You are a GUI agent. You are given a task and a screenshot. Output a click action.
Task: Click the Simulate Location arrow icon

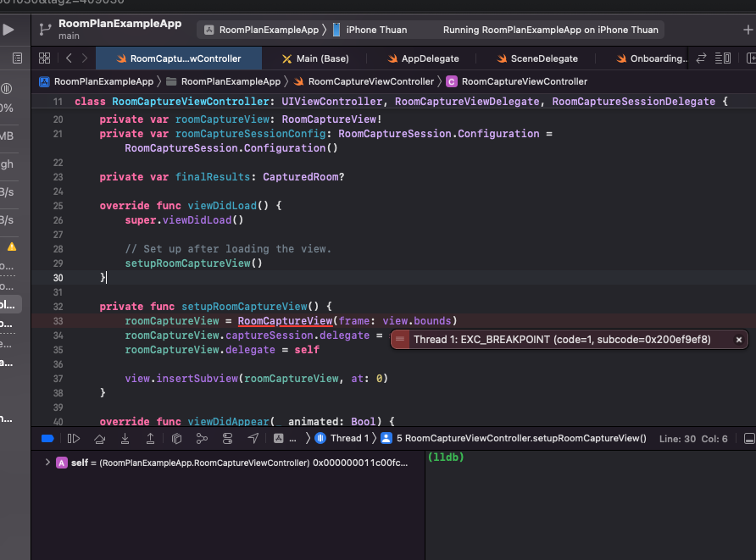point(253,438)
